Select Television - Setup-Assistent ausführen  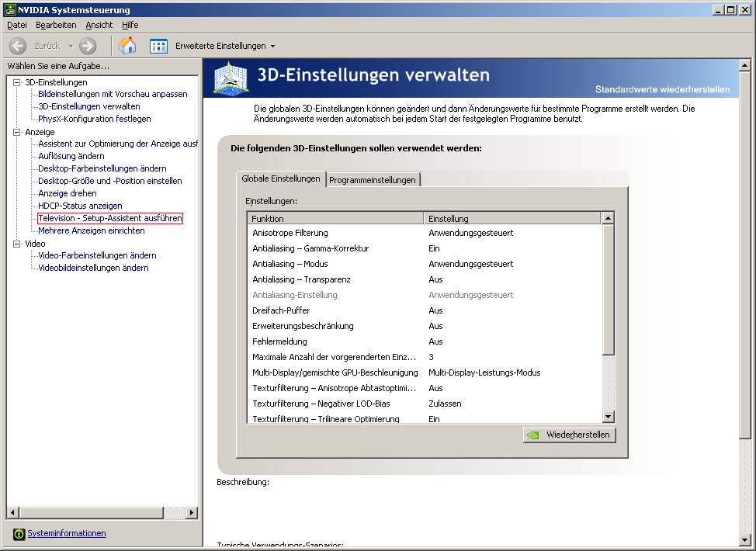coord(110,218)
